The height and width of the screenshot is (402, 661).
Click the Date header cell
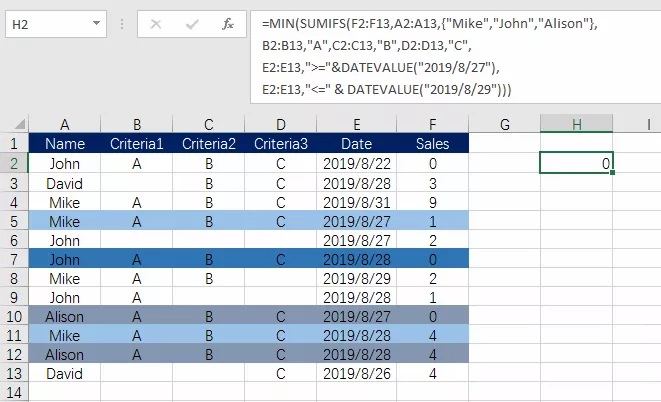357,144
